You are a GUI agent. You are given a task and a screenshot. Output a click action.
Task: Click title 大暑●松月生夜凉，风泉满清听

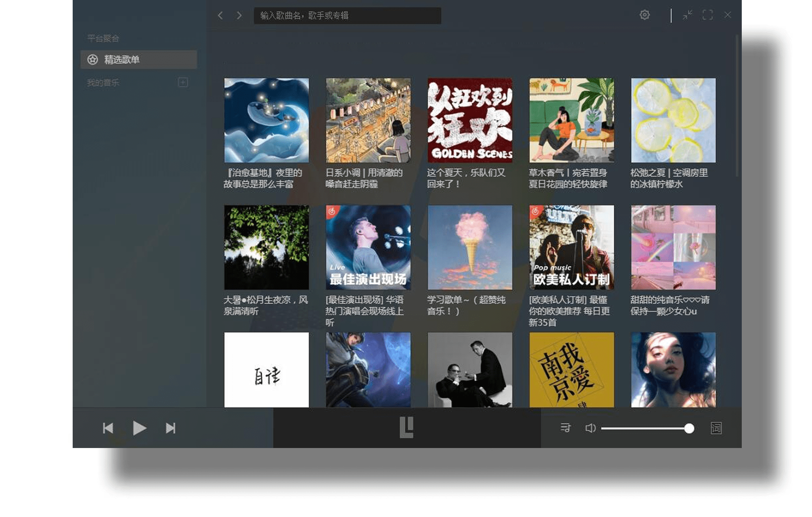pyautogui.click(x=266, y=306)
